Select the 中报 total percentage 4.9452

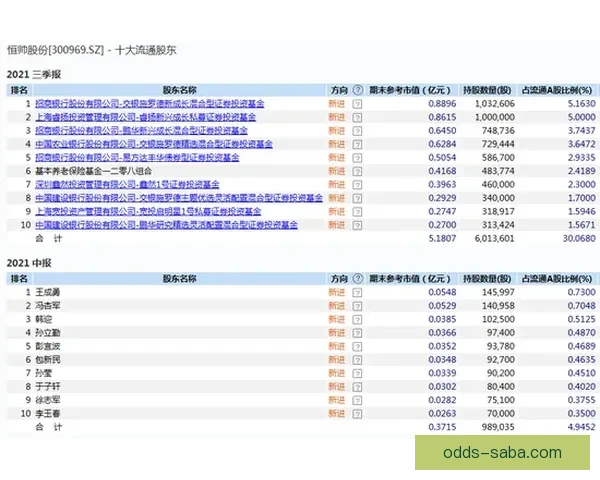582,427
